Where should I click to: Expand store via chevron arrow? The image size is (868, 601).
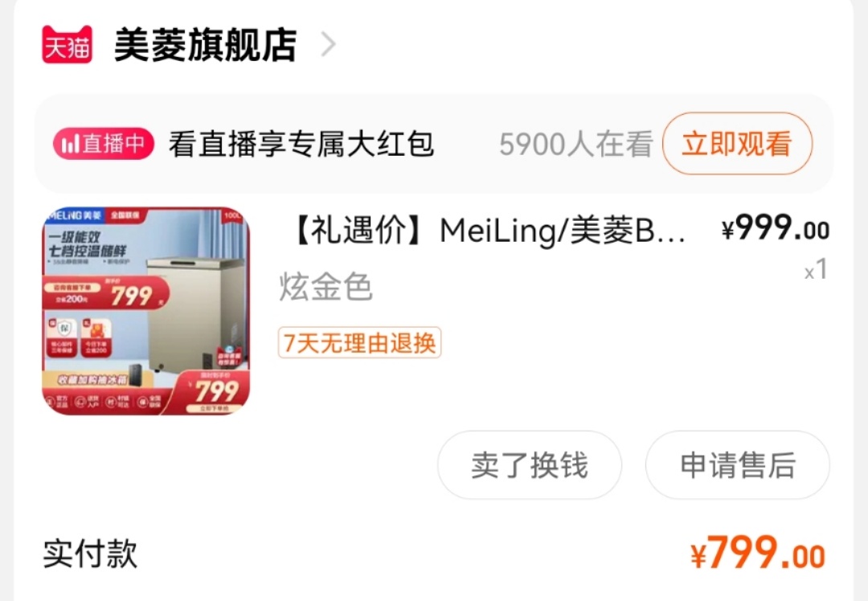coord(328,44)
